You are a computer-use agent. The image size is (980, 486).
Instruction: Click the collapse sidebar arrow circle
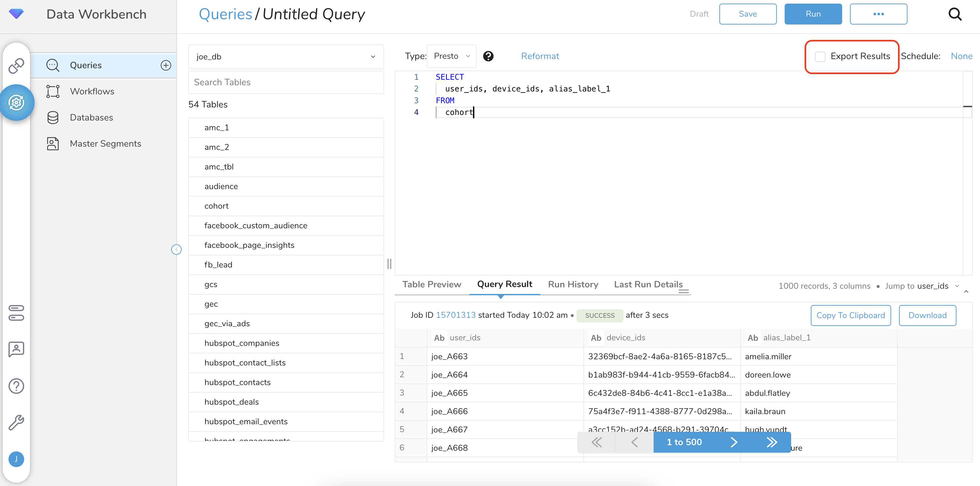coord(176,250)
